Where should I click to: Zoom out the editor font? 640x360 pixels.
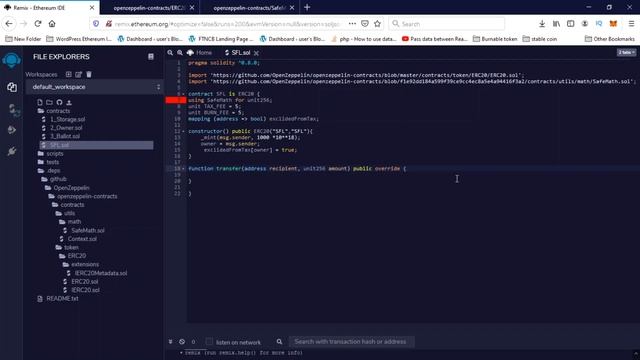[170, 53]
